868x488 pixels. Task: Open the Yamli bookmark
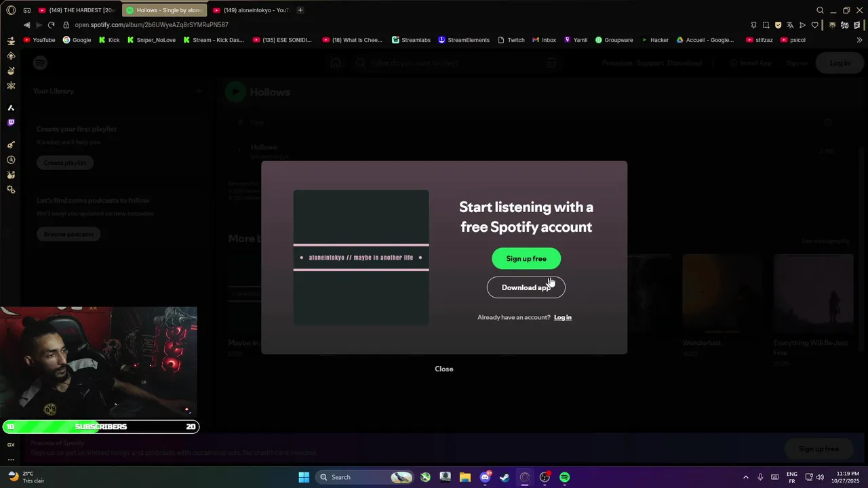coord(576,40)
